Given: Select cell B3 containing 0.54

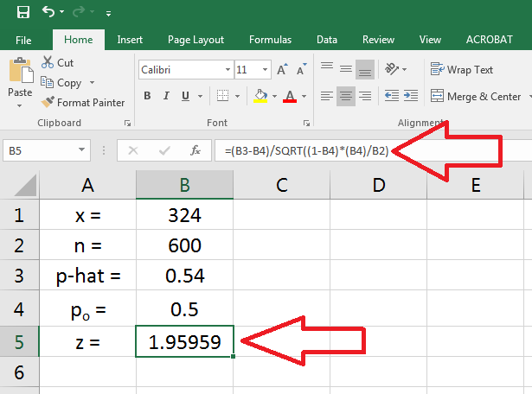Looking at the screenshot, I should [184, 277].
